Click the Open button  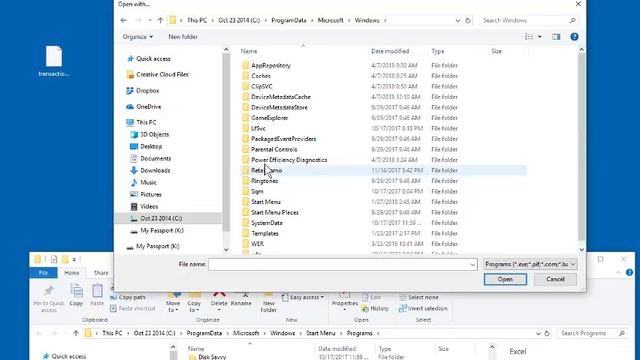(x=505, y=279)
